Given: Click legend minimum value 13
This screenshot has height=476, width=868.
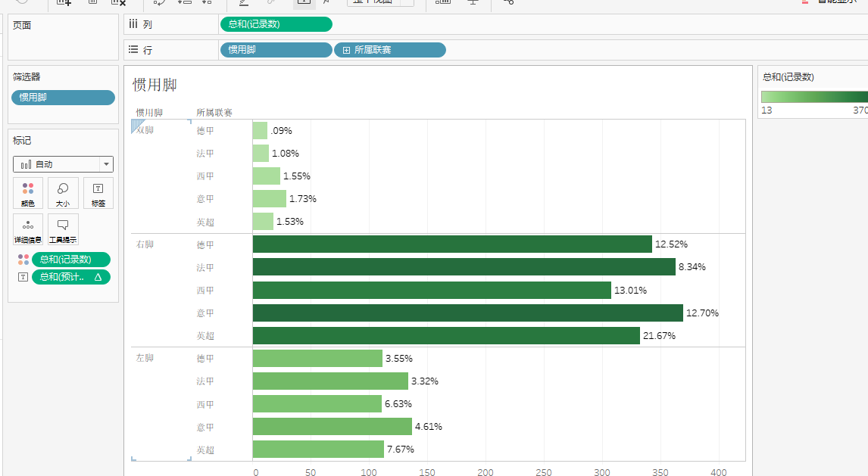Looking at the screenshot, I should (x=767, y=110).
